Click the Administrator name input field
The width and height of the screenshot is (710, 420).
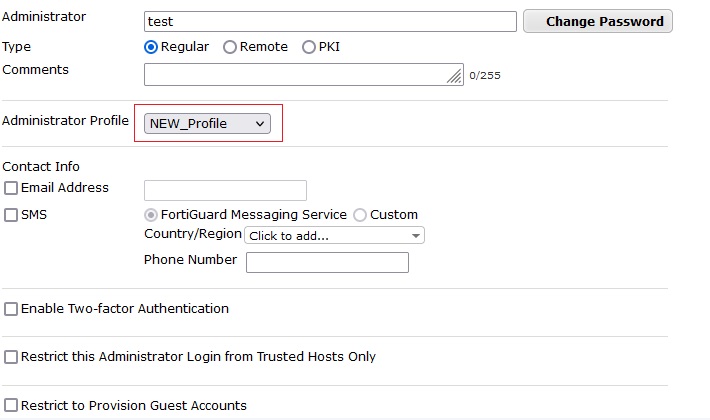point(330,21)
